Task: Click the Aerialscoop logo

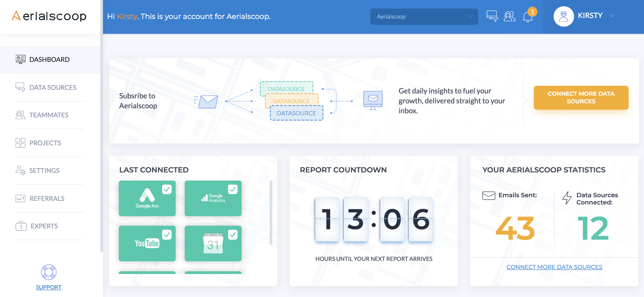Action: click(49, 16)
